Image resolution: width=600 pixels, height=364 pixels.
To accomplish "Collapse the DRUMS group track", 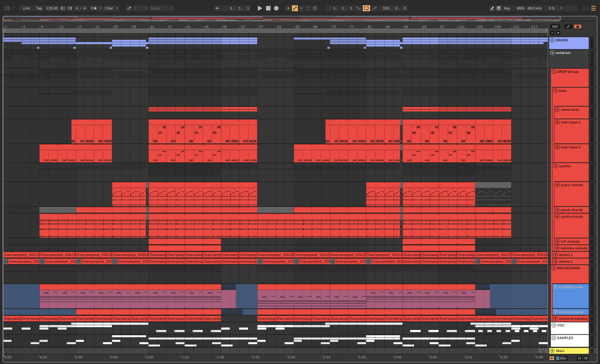I will point(552,40).
